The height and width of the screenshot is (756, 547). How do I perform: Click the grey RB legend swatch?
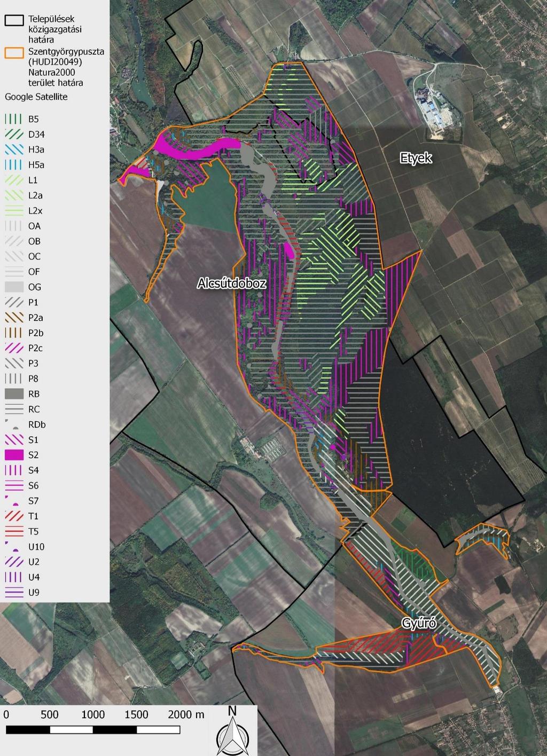(x=14, y=394)
